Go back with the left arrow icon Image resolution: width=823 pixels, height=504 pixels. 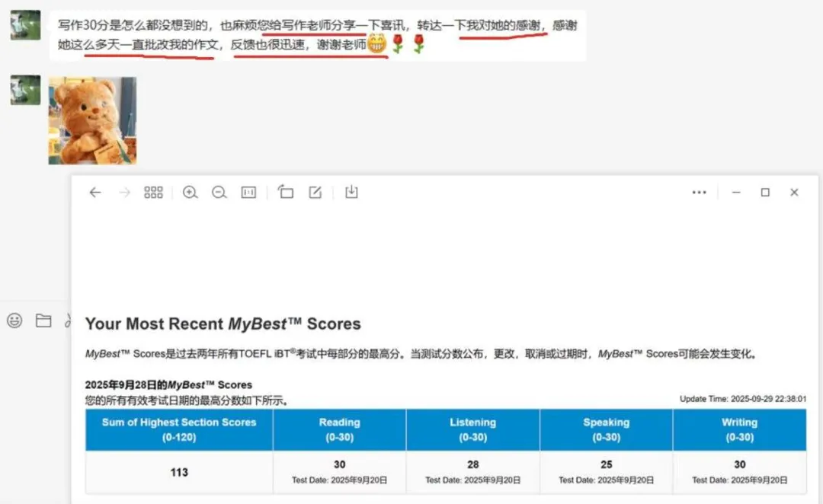coord(95,193)
